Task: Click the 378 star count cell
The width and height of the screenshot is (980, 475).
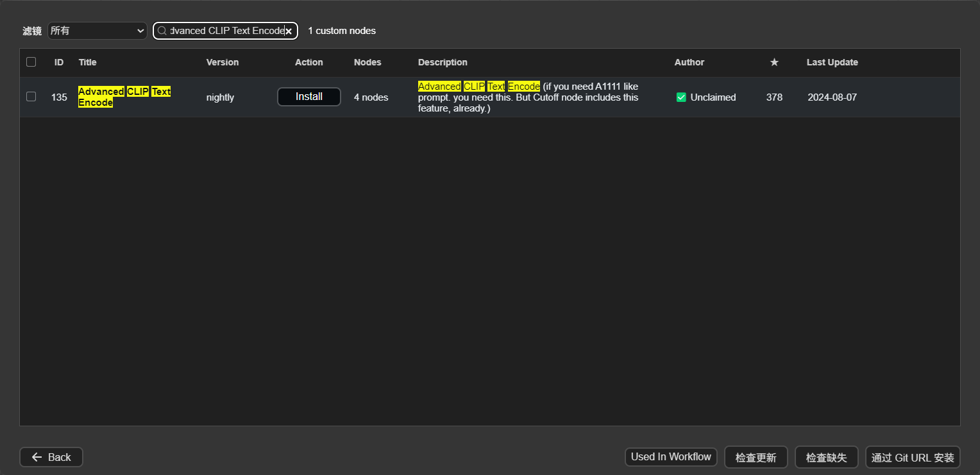Action: (x=774, y=97)
